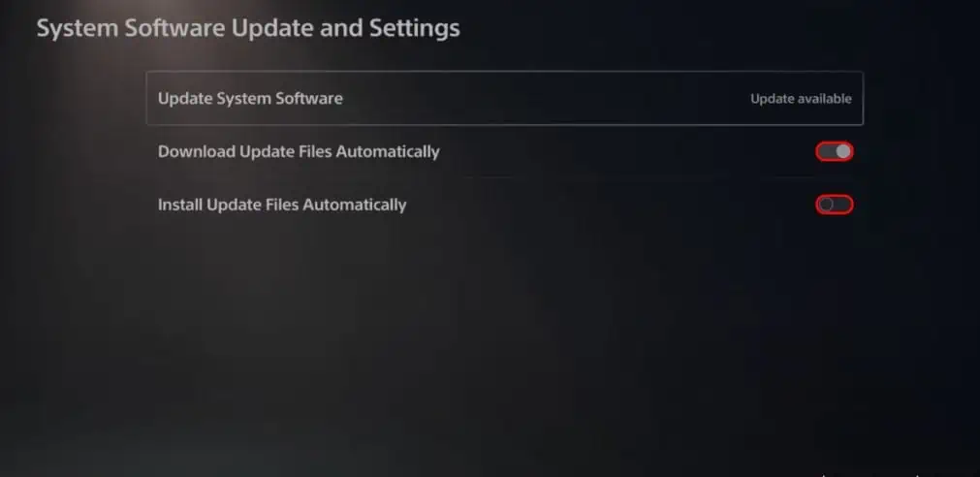Turn off automatic update file downloads switch
The width and height of the screenshot is (980, 477).
[x=835, y=152]
